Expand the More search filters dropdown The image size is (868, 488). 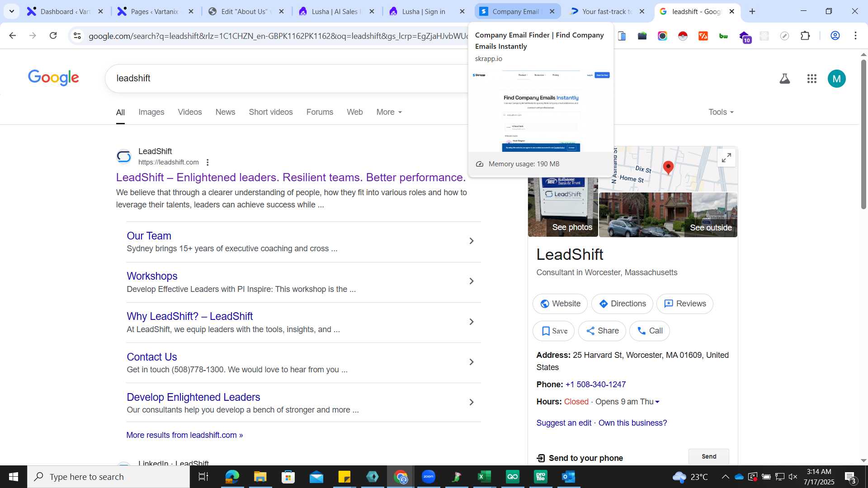pyautogui.click(x=389, y=112)
